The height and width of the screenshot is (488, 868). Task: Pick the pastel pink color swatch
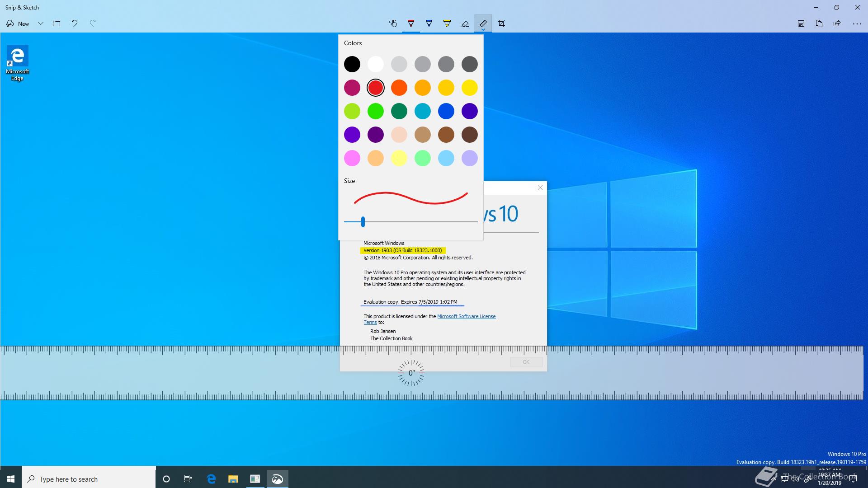pyautogui.click(x=352, y=158)
